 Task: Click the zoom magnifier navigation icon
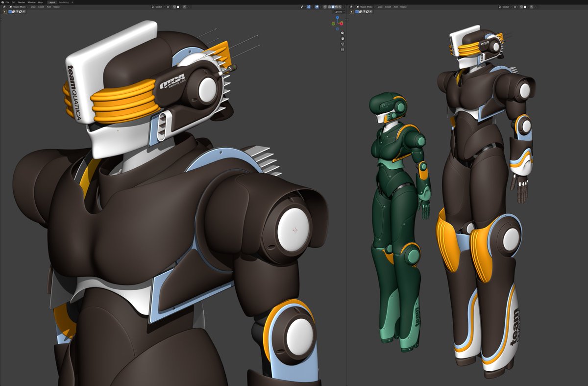click(343, 33)
